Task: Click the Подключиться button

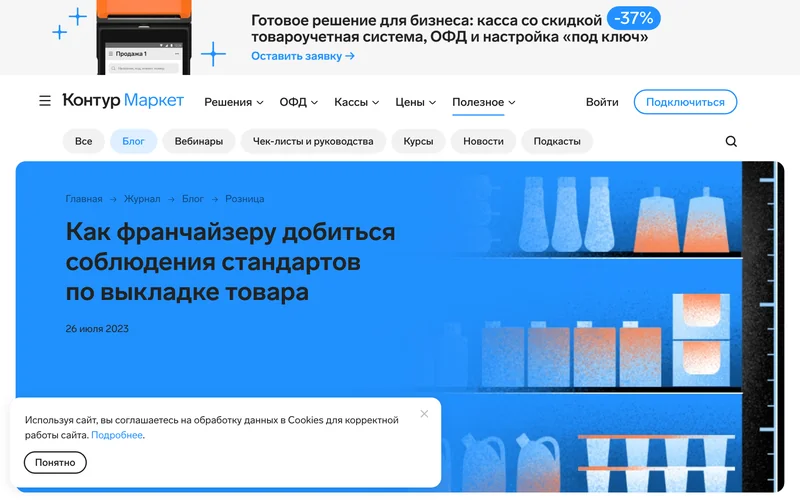Action: tap(685, 102)
